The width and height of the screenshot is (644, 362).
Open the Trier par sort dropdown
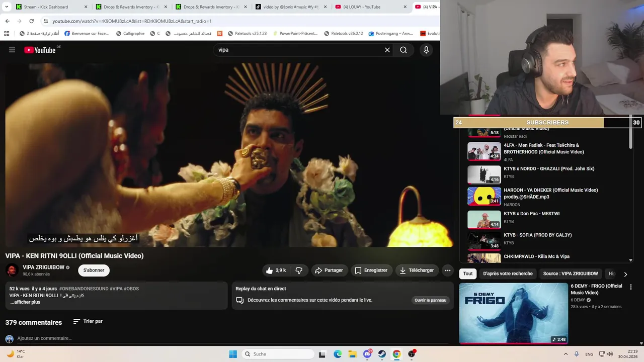pyautogui.click(x=88, y=321)
